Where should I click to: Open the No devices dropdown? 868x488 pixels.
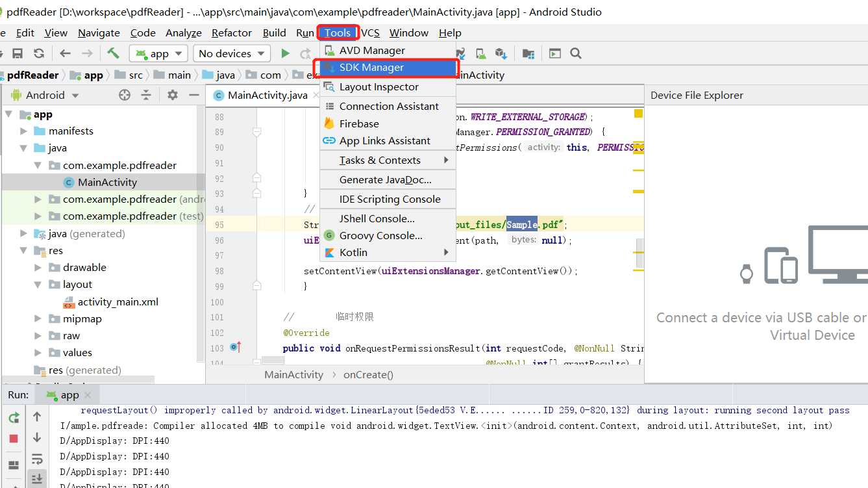point(232,53)
